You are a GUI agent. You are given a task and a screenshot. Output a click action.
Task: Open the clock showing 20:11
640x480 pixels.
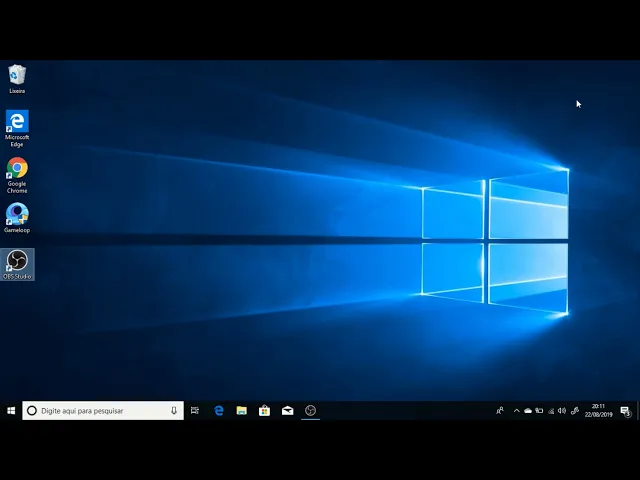point(598,411)
